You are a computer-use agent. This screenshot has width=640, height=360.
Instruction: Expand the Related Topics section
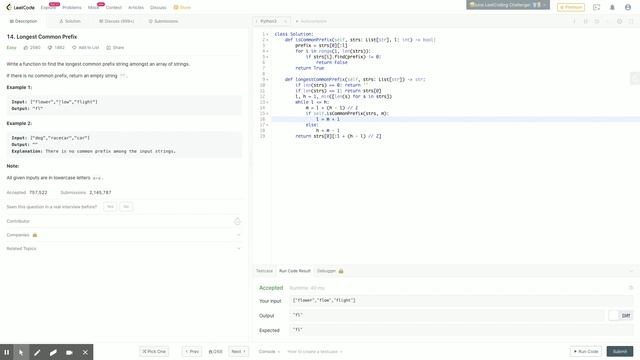(123, 248)
